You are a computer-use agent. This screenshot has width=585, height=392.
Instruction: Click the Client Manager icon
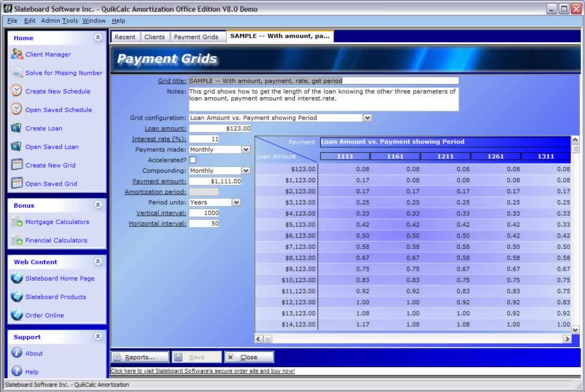point(17,54)
